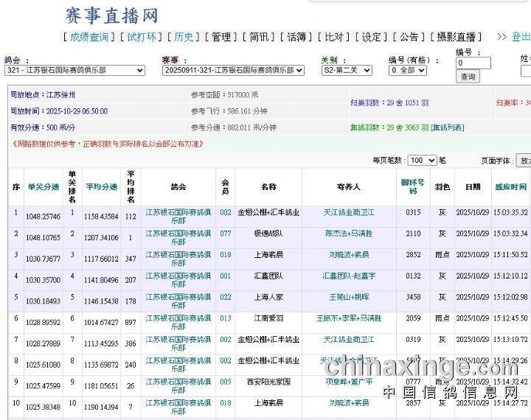Sort by 平均分速 column header

[102, 187]
